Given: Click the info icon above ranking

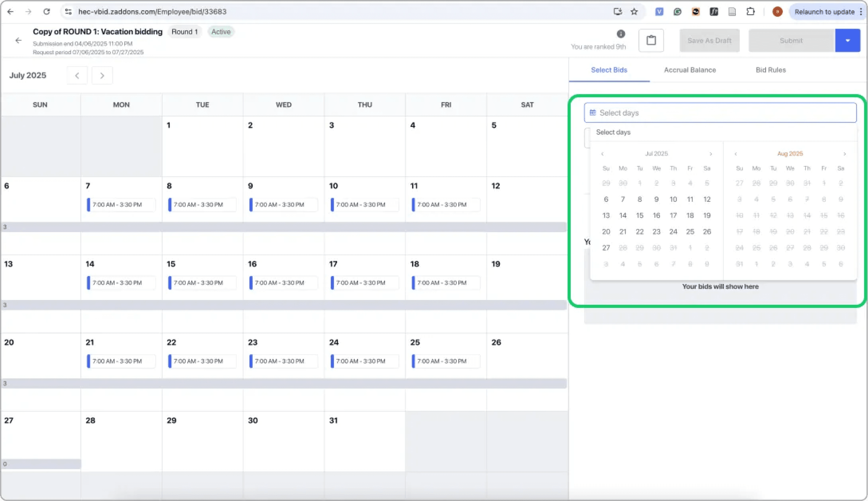Looking at the screenshot, I should (621, 34).
